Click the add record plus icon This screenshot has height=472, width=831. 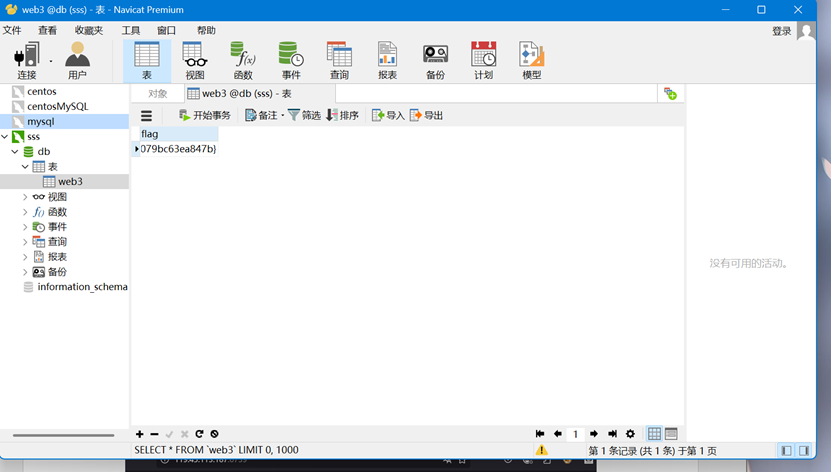click(x=140, y=434)
